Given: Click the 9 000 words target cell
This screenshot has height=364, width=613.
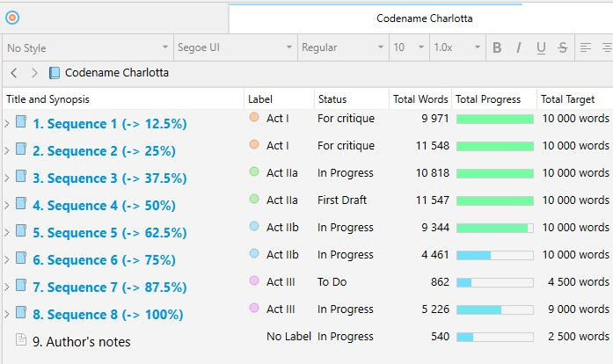Looking at the screenshot, I should (x=579, y=309).
